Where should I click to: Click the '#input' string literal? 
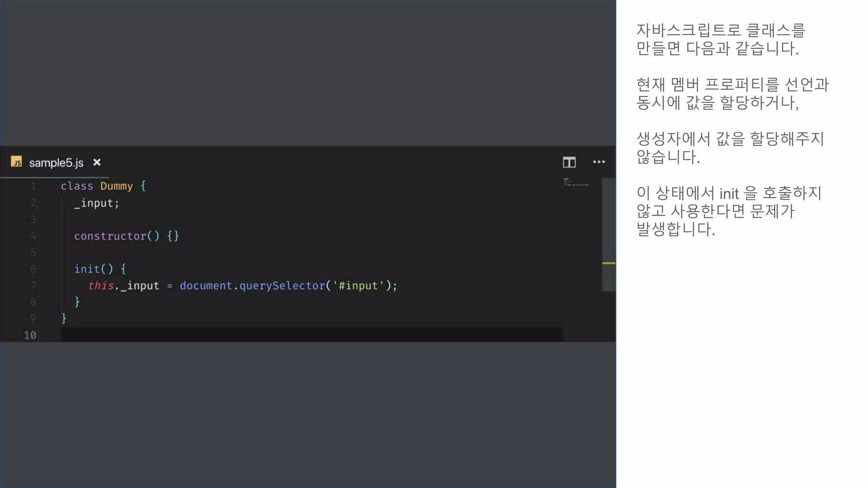coord(358,286)
